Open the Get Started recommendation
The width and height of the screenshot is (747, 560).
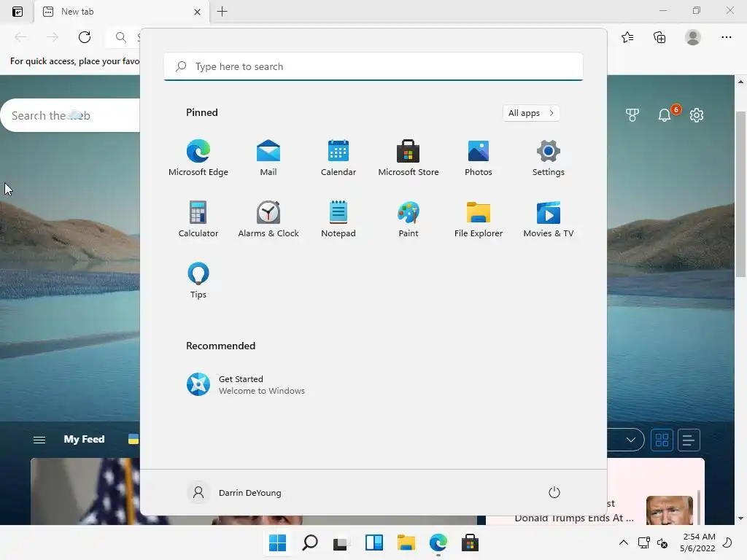click(x=245, y=384)
